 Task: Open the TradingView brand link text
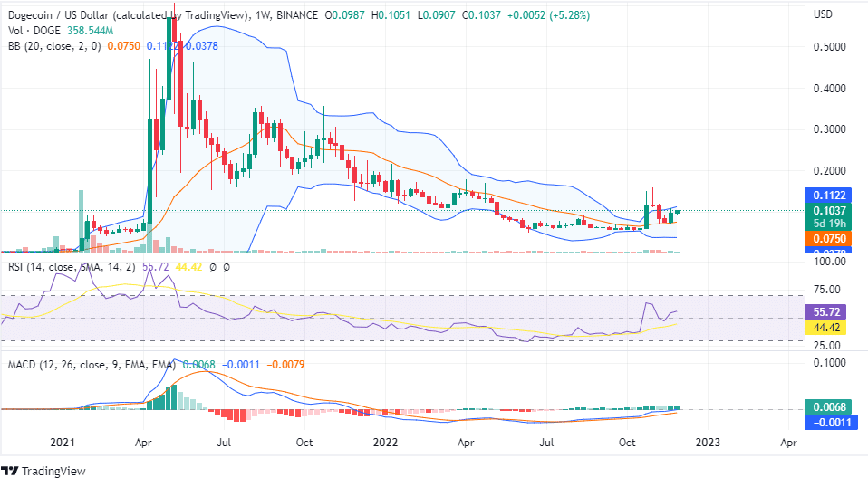53,471
